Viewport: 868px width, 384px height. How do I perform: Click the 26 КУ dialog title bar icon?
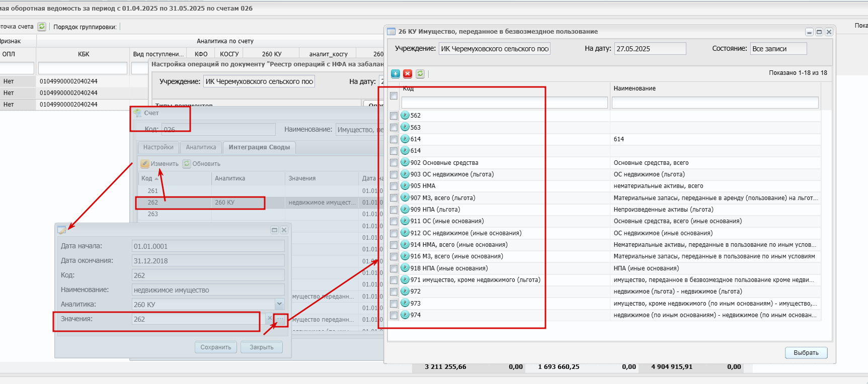tap(391, 31)
